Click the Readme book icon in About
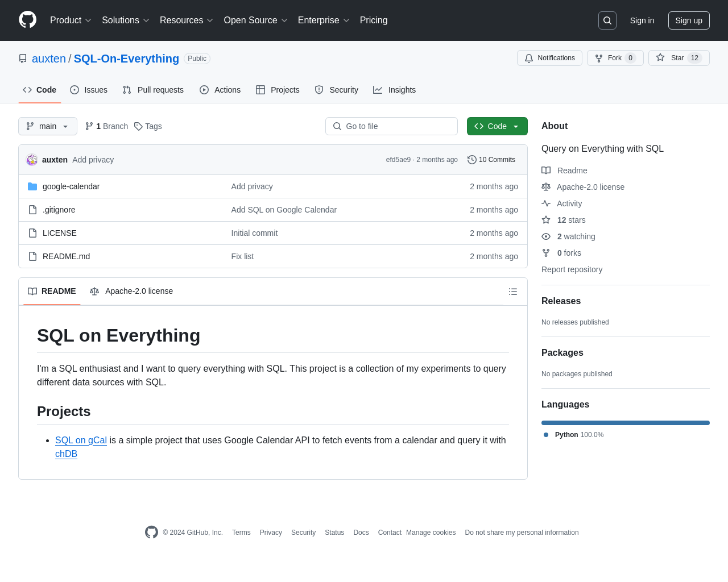 (x=546, y=171)
